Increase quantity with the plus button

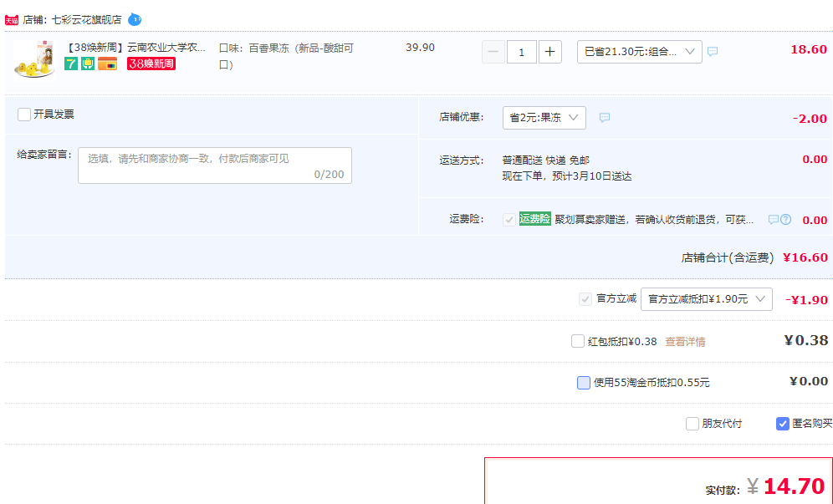tap(549, 52)
